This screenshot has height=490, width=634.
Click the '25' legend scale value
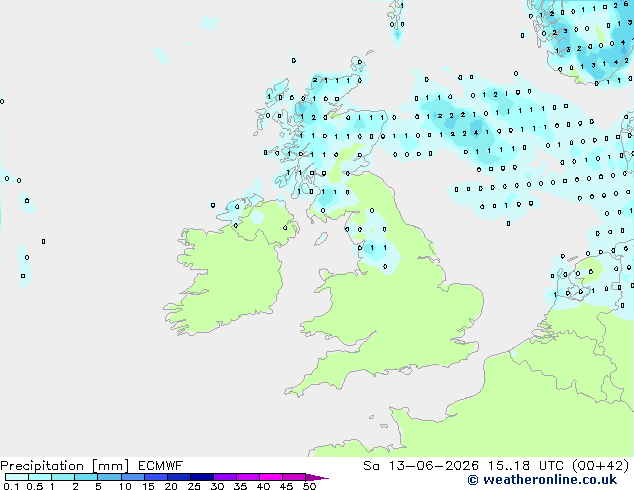pyautogui.click(x=194, y=486)
